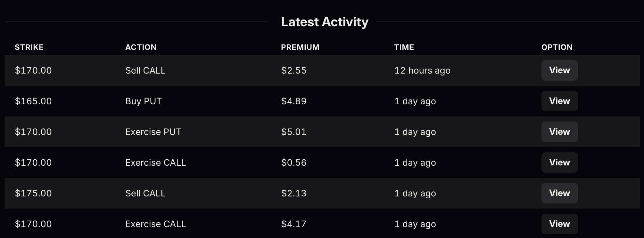The image size is (644, 238).
Task: Click View for the Exercise PUT row
Action: pyautogui.click(x=559, y=132)
